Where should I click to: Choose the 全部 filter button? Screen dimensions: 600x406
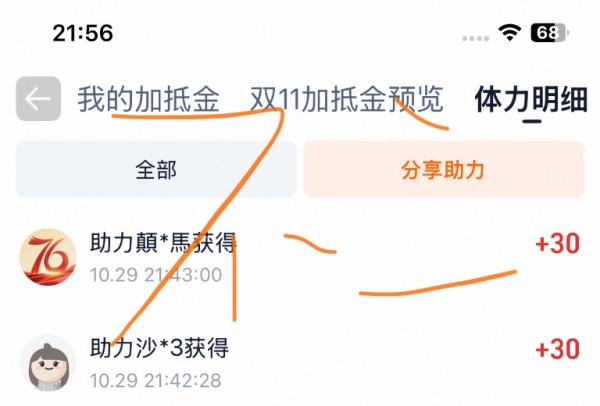click(156, 169)
